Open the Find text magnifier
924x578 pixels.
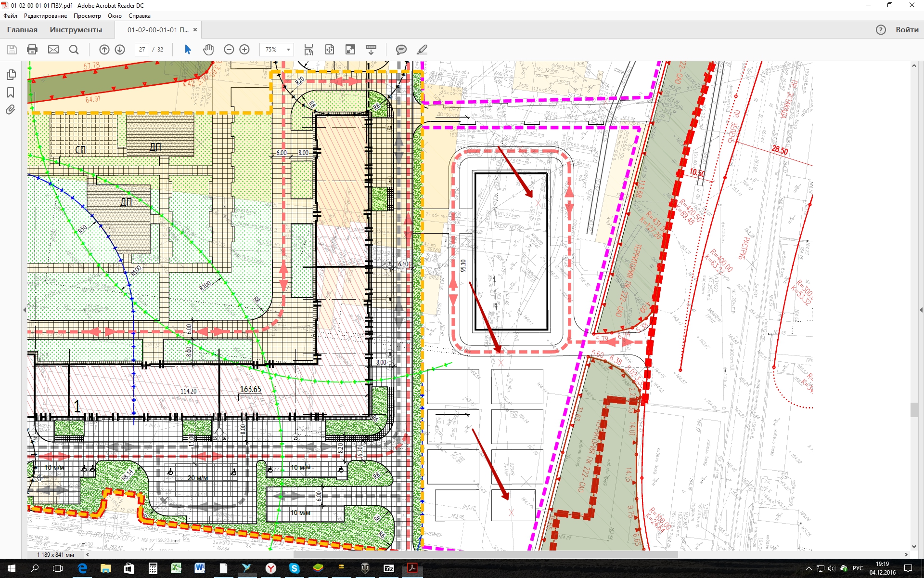pos(74,50)
